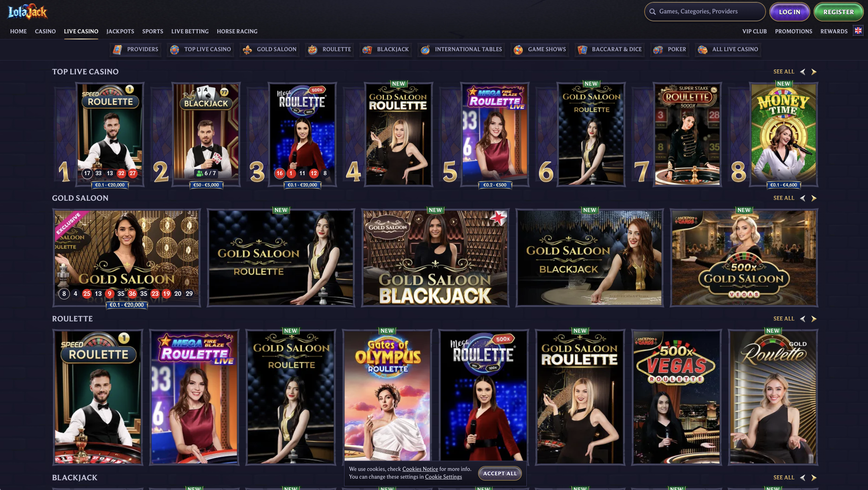Click the Top Live Casino category label
Image resolution: width=868 pixels, height=490 pixels.
208,50
